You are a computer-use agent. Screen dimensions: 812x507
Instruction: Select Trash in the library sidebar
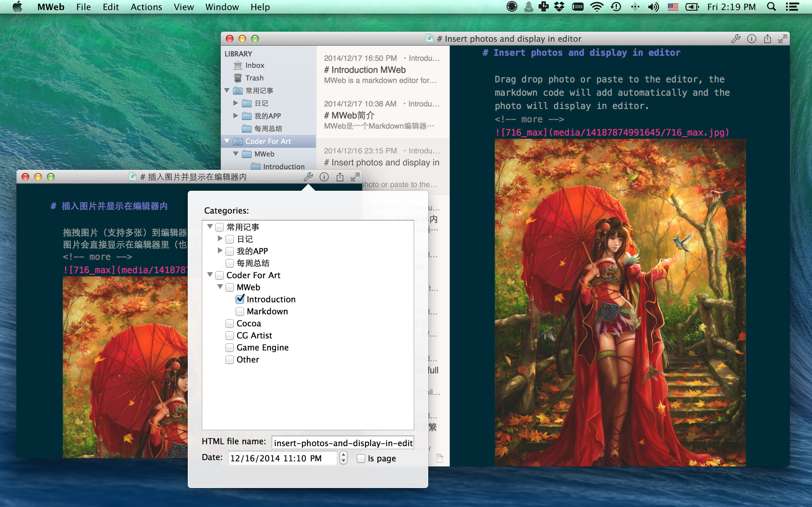pyautogui.click(x=254, y=78)
